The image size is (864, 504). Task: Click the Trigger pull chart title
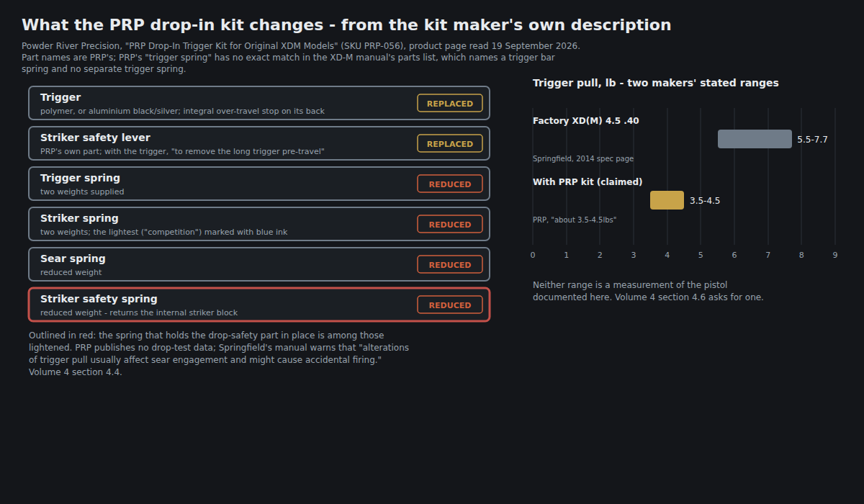(656, 83)
